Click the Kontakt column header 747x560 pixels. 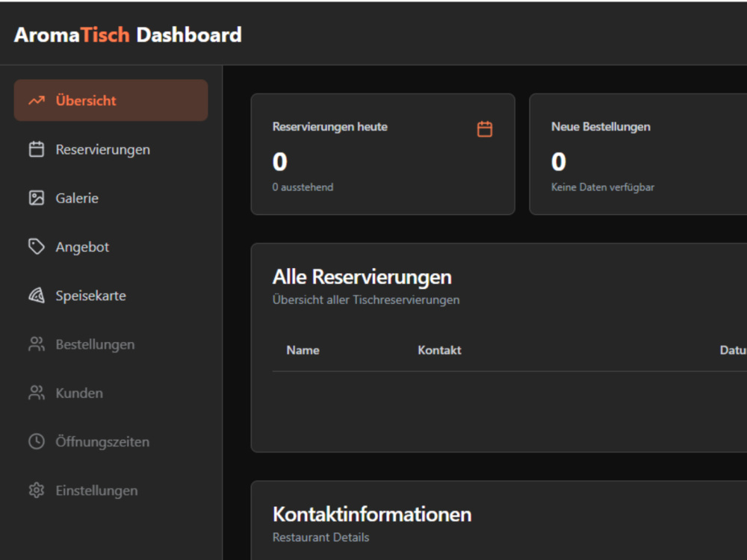click(x=439, y=350)
